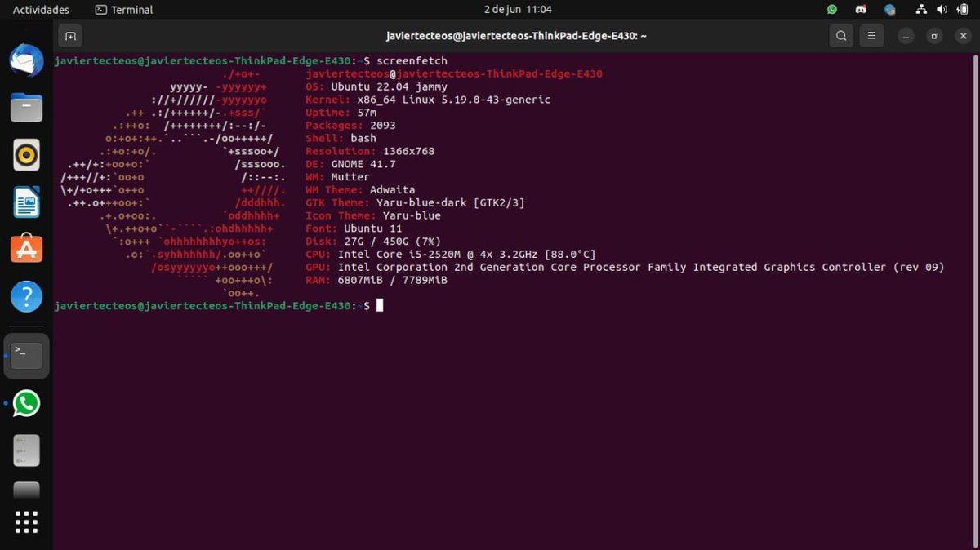This screenshot has height=550, width=980.
Task: Open the power menu icon
Action: 963,10
